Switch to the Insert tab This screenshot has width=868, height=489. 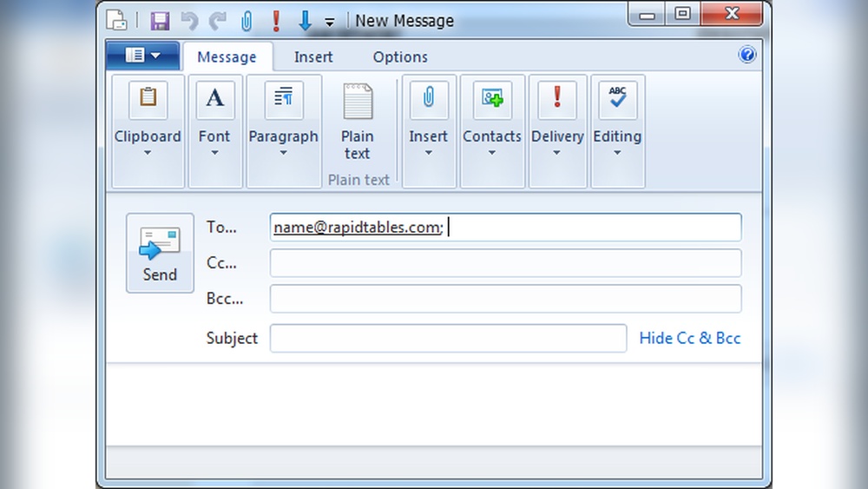pos(313,57)
